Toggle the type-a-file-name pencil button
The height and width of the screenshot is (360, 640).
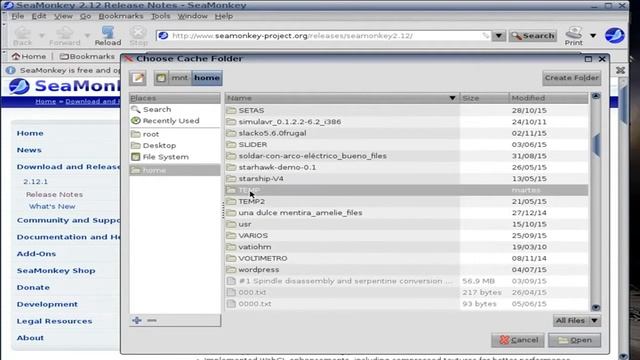coord(138,78)
